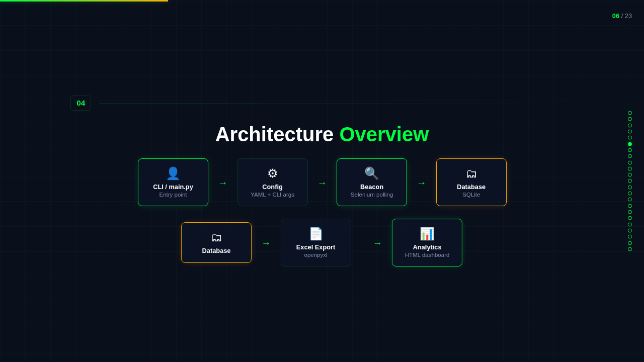This screenshot has height=362, width=644.
Task: Jump to slide 22 via second-to-last navigation dot
Action: (x=630, y=243)
